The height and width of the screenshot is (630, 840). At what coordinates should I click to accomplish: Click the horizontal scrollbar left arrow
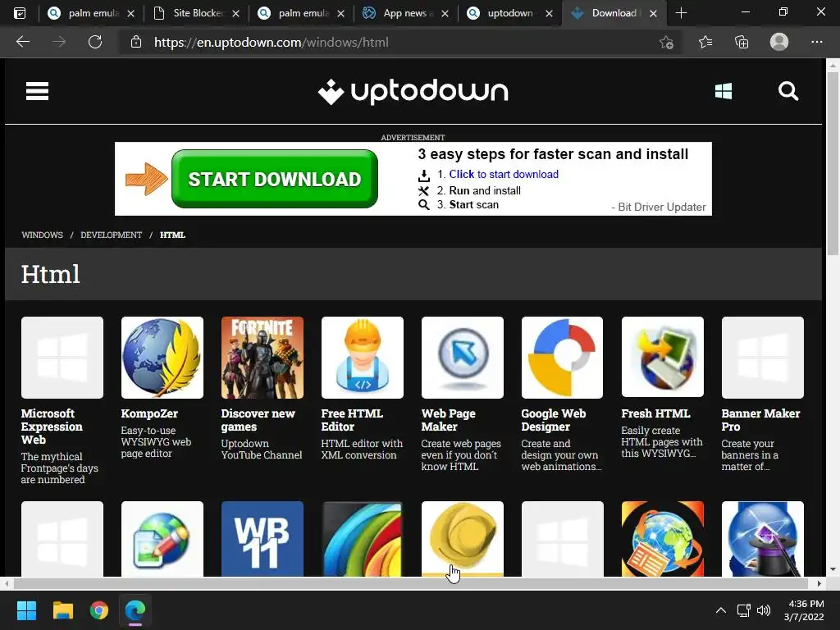click(7, 583)
